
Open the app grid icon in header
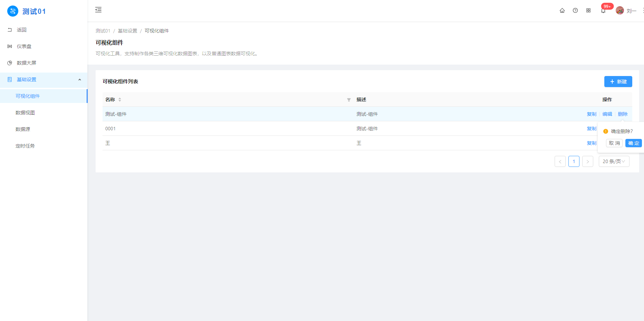click(588, 11)
